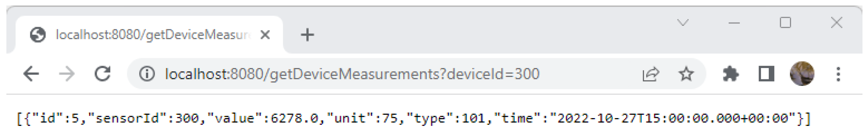Open a new tab with plus button

[307, 35]
